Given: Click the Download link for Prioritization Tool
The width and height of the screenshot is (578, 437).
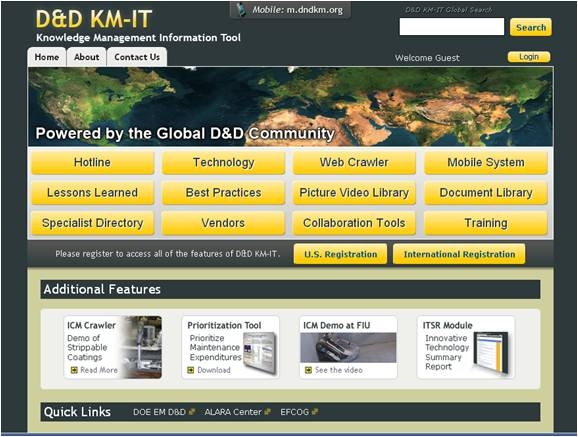Looking at the screenshot, I should pos(214,370).
